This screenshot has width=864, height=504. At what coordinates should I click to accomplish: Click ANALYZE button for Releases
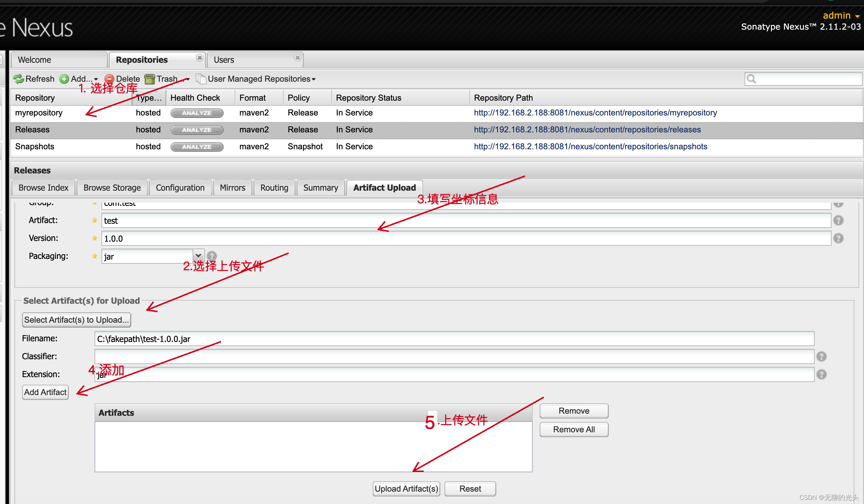click(x=197, y=130)
